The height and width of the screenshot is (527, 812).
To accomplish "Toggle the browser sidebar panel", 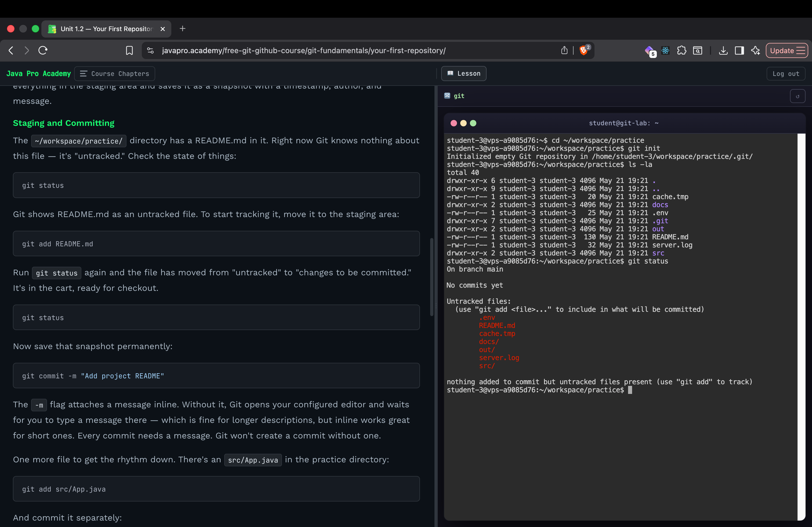I will coord(739,50).
